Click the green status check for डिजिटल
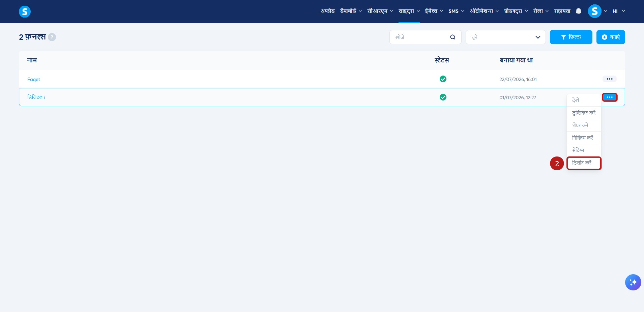This screenshot has height=312, width=644. (x=443, y=97)
